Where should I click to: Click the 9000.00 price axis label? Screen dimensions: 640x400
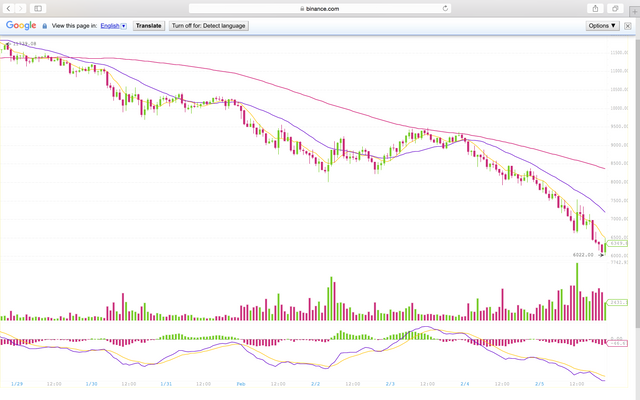pyautogui.click(x=619, y=145)
